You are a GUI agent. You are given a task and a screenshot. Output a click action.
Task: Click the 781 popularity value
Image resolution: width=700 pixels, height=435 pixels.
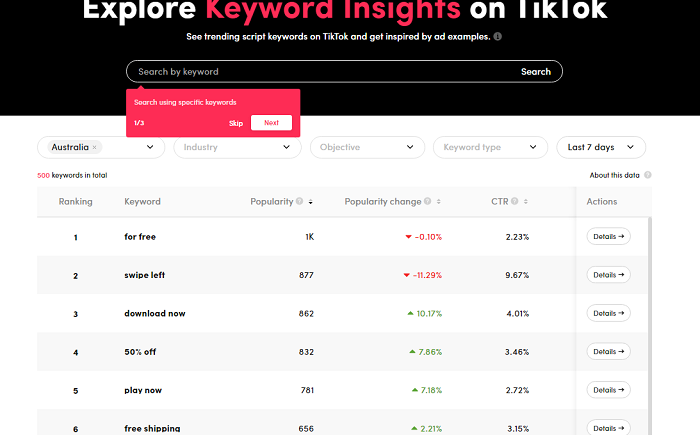[307, 390]
